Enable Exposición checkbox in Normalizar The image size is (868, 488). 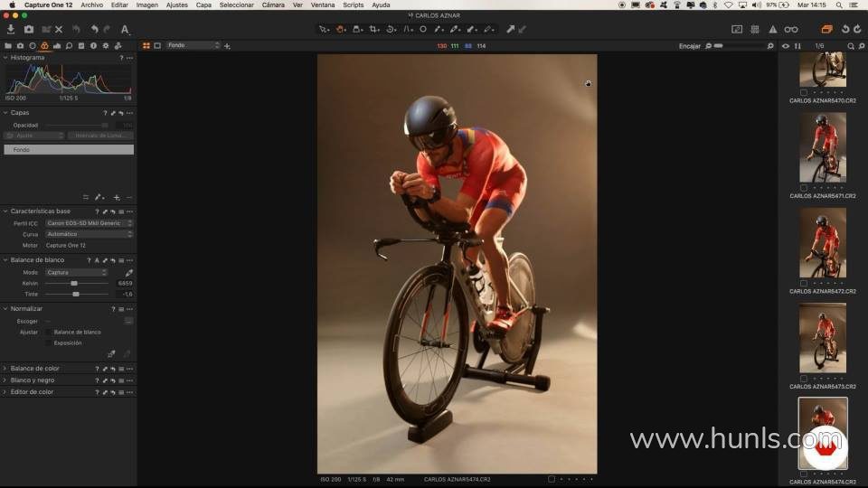[x=48, y=343]
